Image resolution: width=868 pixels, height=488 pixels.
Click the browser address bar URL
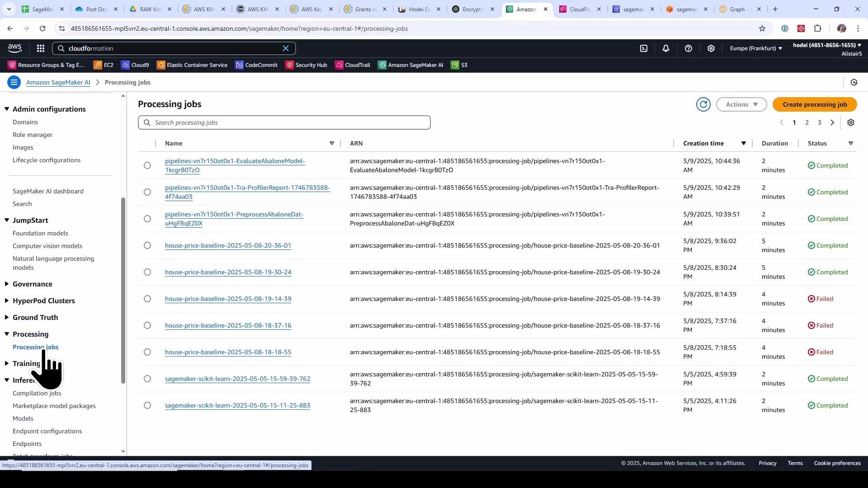point(239,28)
